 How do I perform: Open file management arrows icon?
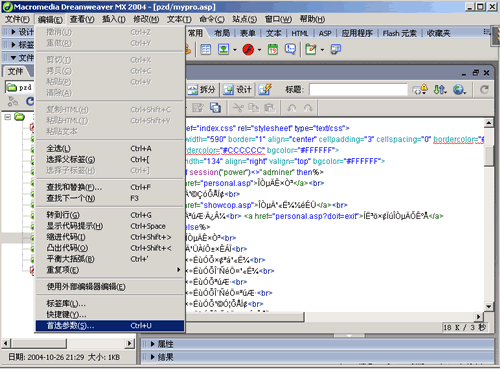[439, 89]
